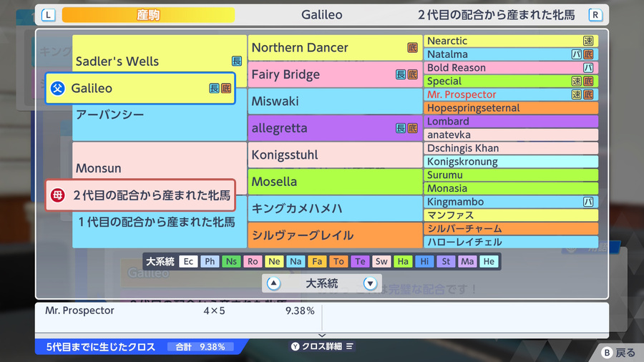
Task: Click the 合計 9.38% total indicator
Action: 200,347
